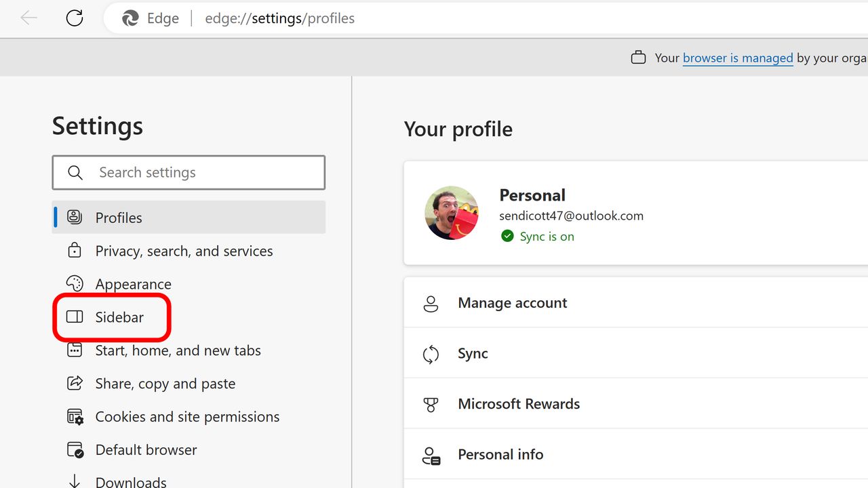The height and width of the screenshot is (488, 868).
Task: Click the Personal profile avatar photo
Action: point(452,213)
